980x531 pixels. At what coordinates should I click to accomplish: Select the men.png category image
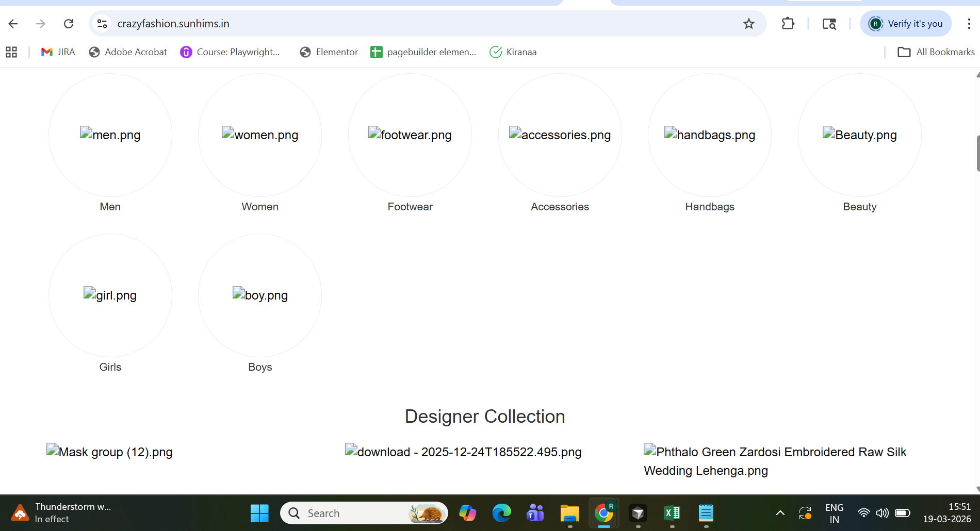click(x=110, y=135)
